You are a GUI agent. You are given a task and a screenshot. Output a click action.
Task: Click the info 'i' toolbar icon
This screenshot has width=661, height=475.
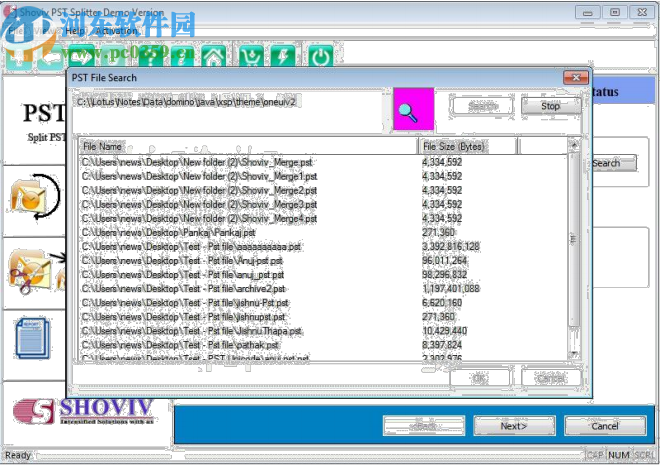(x=182, y=56)
